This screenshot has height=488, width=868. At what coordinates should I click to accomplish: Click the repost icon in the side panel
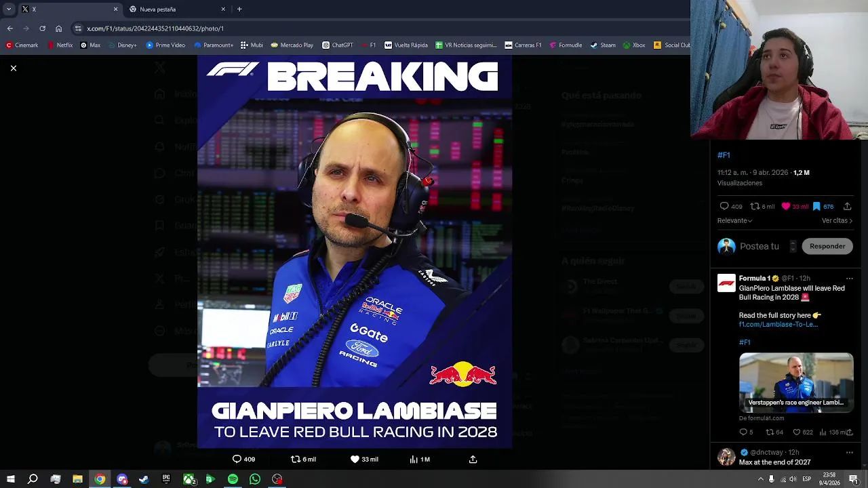[755, 206]
